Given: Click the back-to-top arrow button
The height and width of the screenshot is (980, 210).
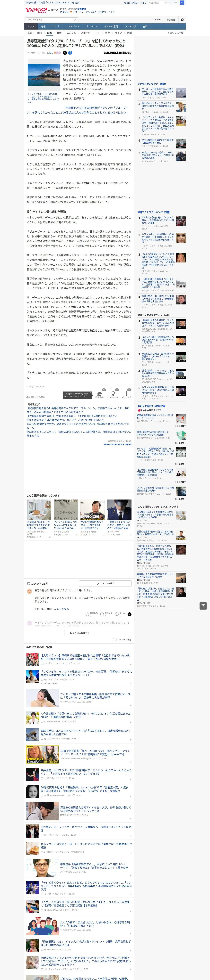Looking at the screenshot, I should (x=203, y=606).
